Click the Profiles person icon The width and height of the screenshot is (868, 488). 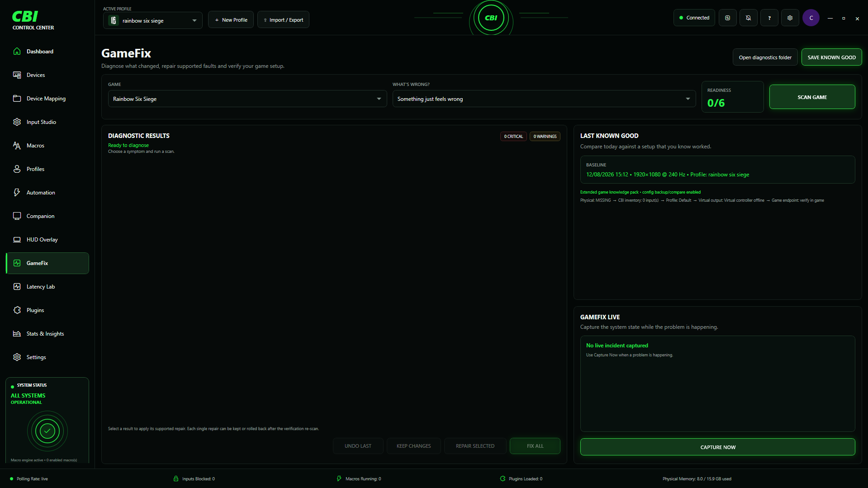pos(17,169)
